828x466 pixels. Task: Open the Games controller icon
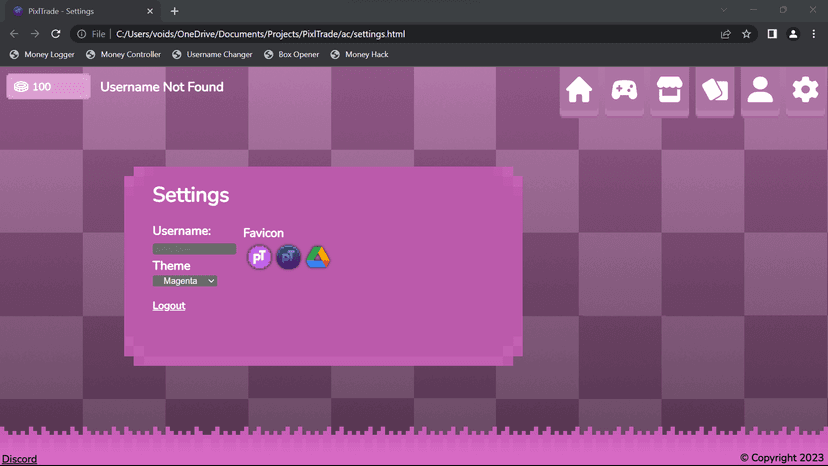click(x=624, y=90)
